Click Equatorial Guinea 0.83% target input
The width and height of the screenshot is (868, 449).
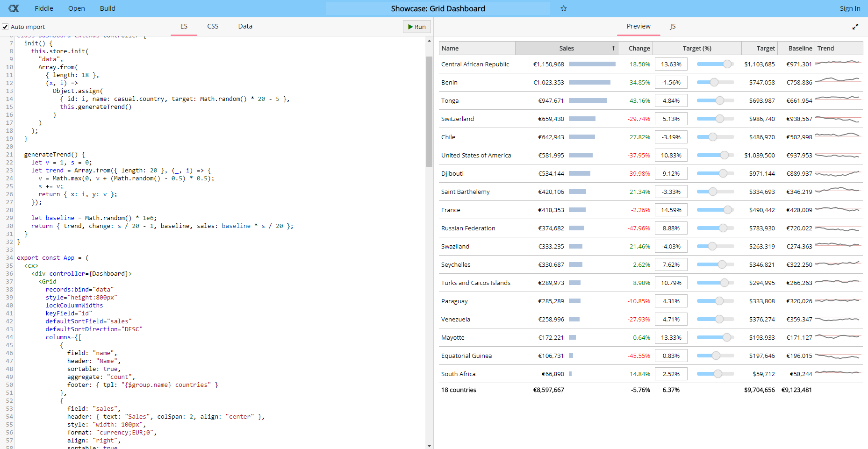[671, 356]
